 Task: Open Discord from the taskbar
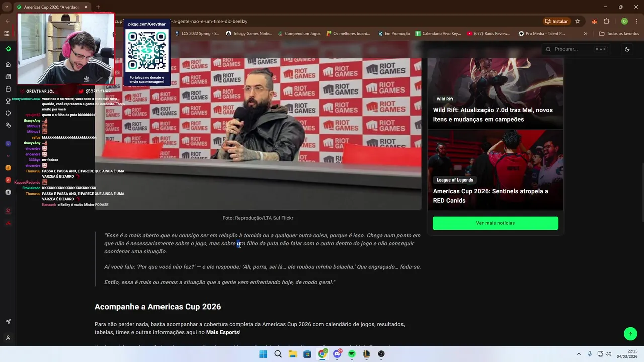click(x=337, y=354)
